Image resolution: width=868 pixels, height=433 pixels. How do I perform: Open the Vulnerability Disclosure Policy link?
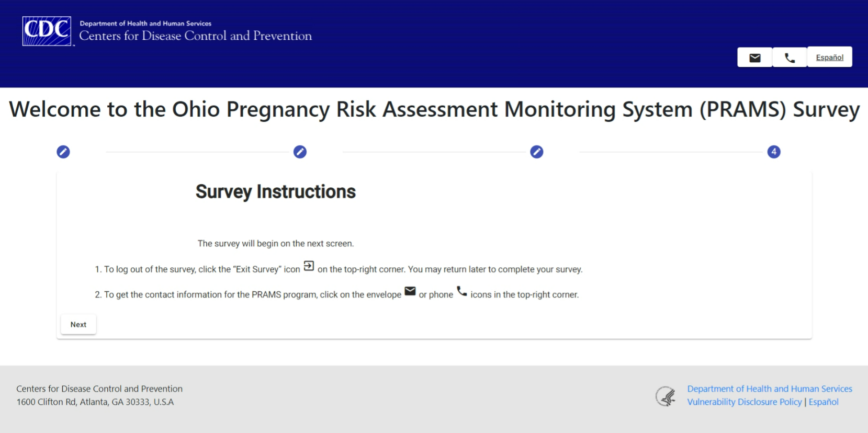click(744, 402)
